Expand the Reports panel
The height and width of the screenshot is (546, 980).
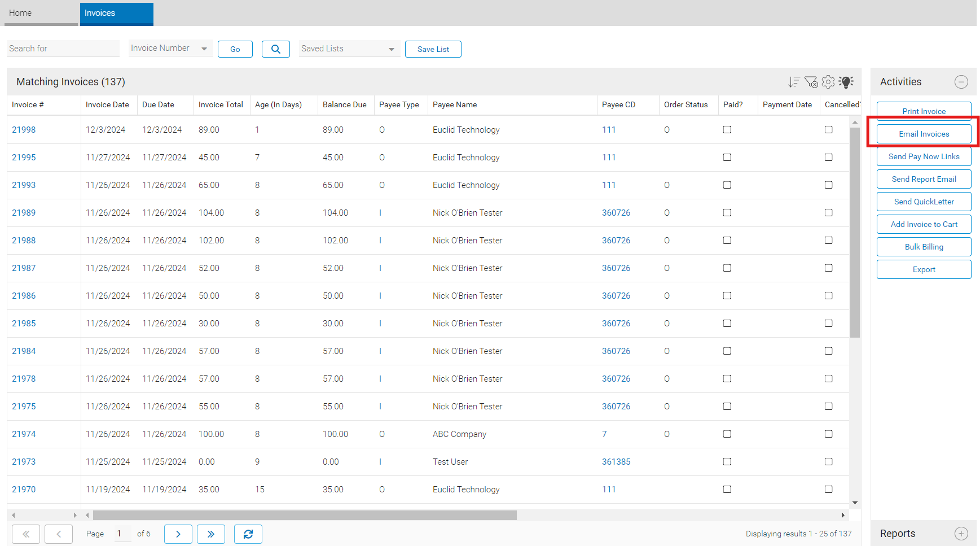(x=961, y=534)
